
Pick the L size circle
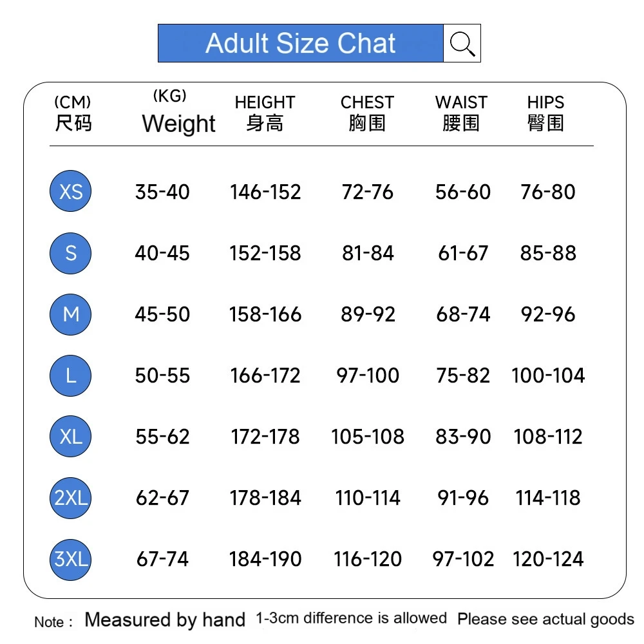[x=71, y=375]
